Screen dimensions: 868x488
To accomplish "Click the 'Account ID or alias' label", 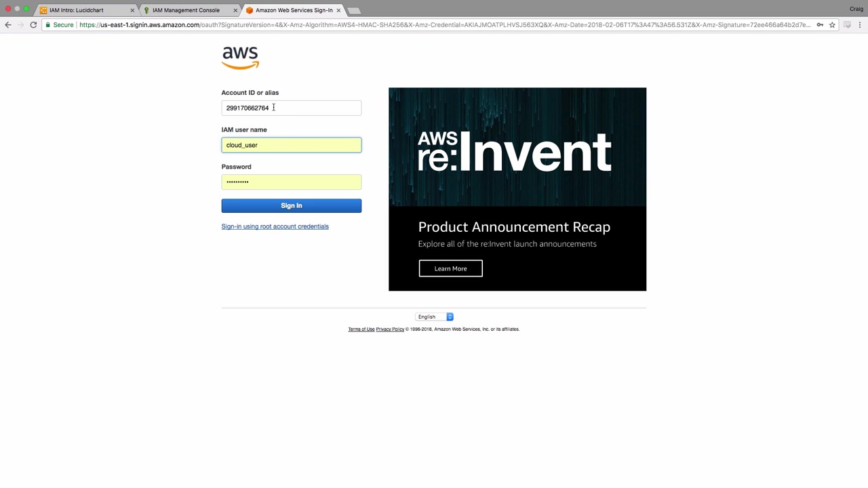I will coord(250,93).
